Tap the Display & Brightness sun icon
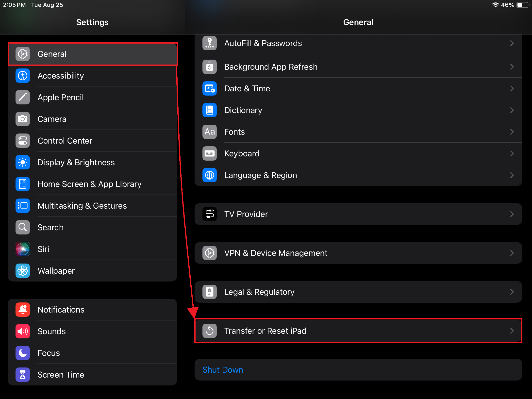 (x=23, y=162)
